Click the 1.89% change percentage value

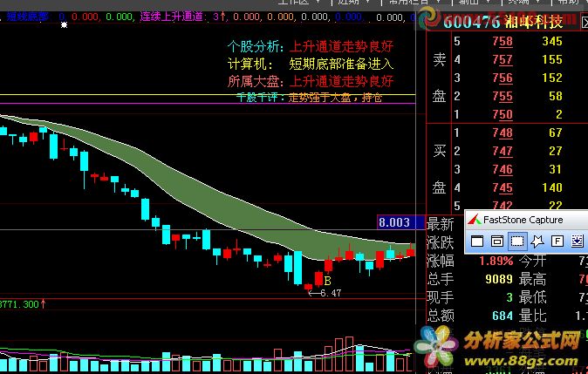pyautogui.click(x=496, y=261)
